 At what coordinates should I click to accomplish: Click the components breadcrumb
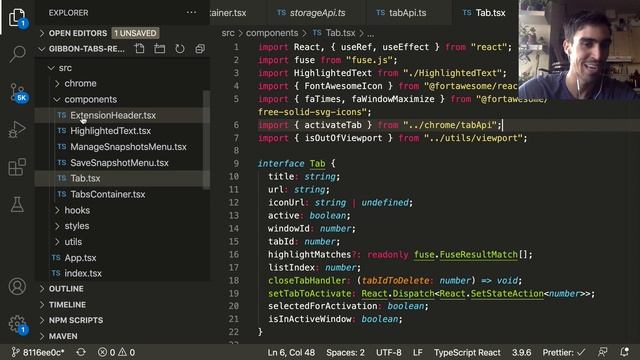tap(272, 33)
